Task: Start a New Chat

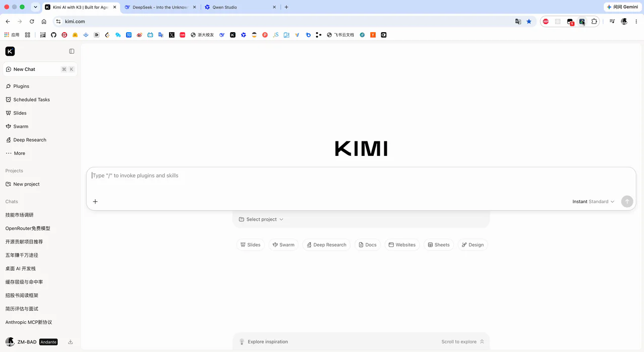Action: coord(40,69)
